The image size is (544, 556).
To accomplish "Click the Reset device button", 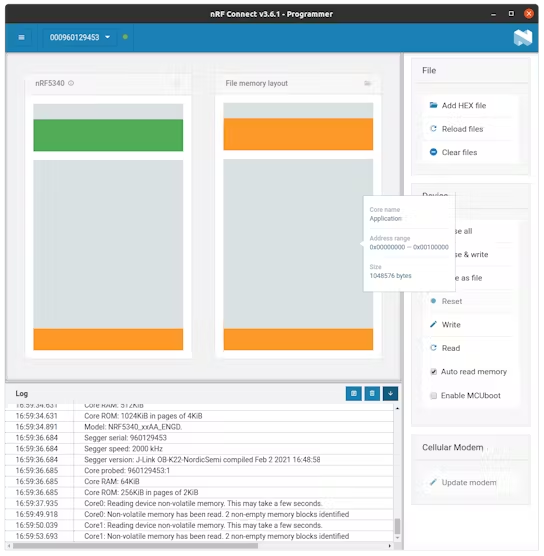I will click(x=451, y=301).
